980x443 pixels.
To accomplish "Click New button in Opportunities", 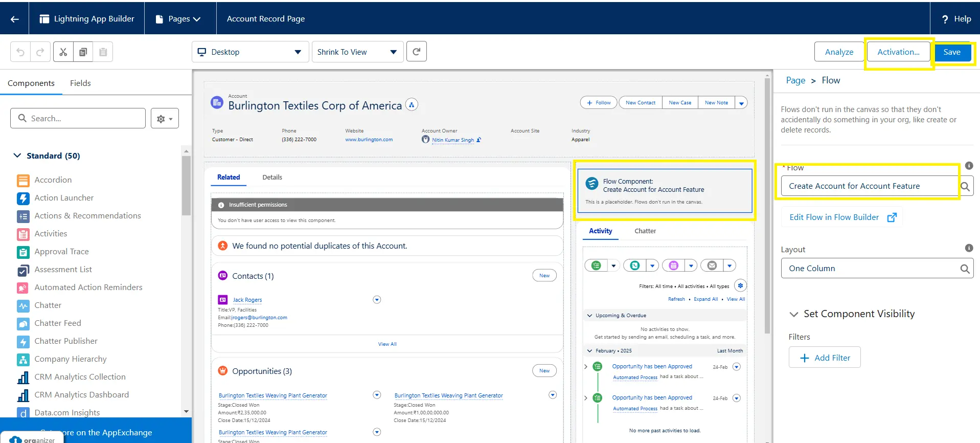I will point(544,371).
